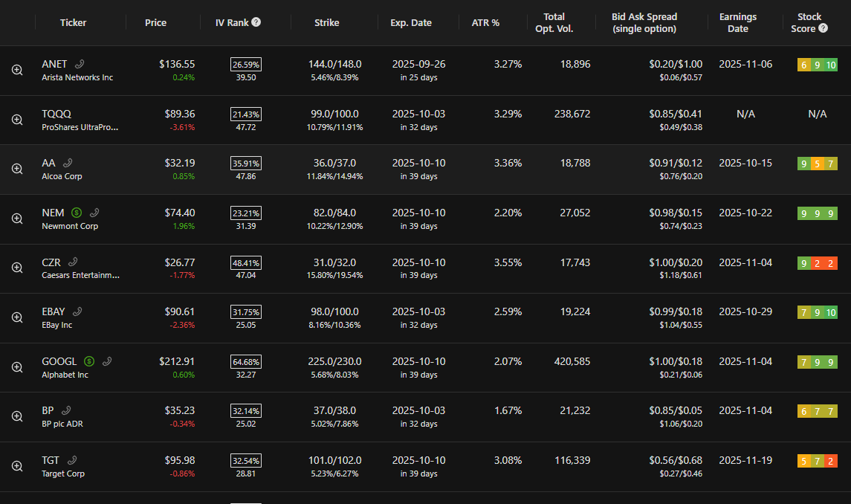The width and height of the screenshot is (851, 504).
Task: Click company name Caesars Entertainm...
Action: point(81,275)
